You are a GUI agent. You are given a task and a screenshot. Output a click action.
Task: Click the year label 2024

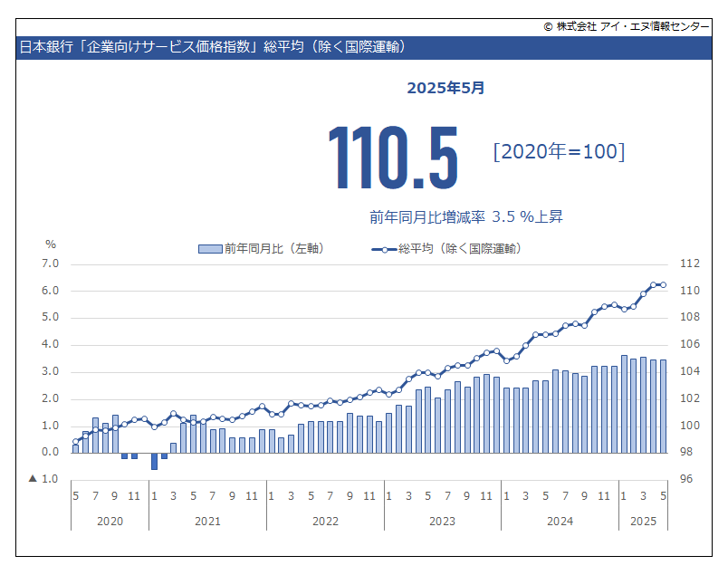[x=560, y=522]
